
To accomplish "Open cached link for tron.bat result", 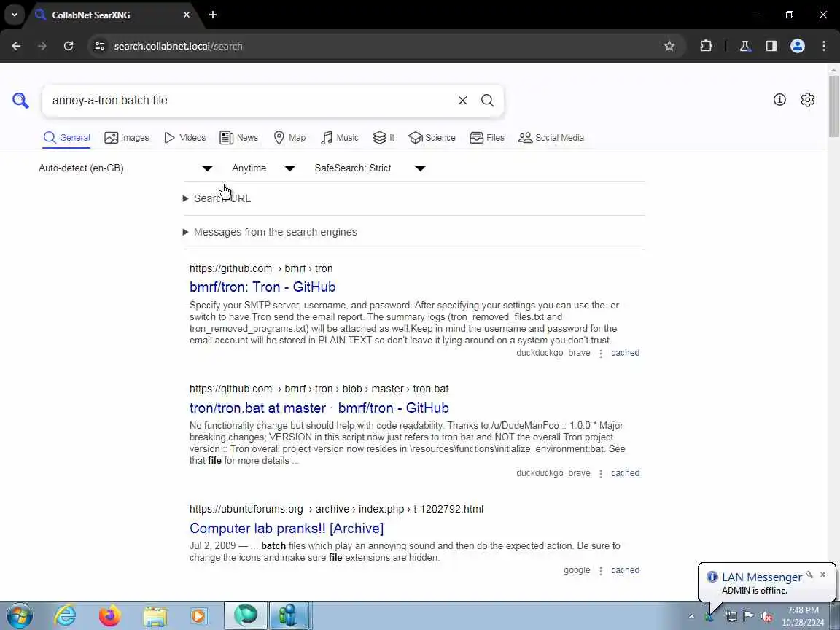I will (x=625, y=473).
